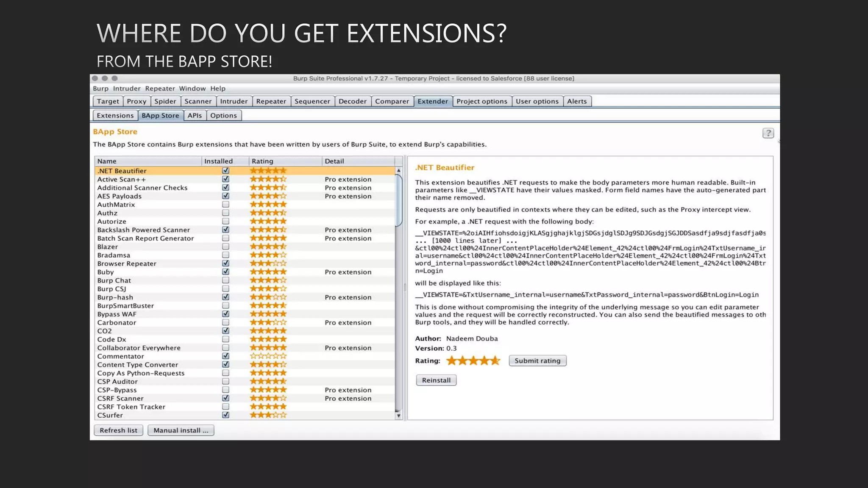This screenshot has height=488, width=868.
Task: Click the star rating in details panel
Action: coord(473,360)
